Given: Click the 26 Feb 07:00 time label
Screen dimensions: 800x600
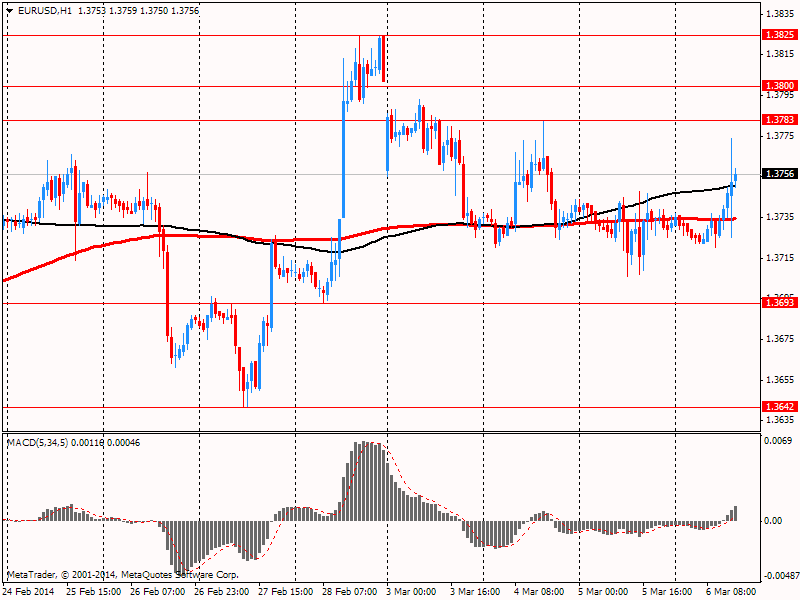Looking at the screenshot, I should 158,592.
